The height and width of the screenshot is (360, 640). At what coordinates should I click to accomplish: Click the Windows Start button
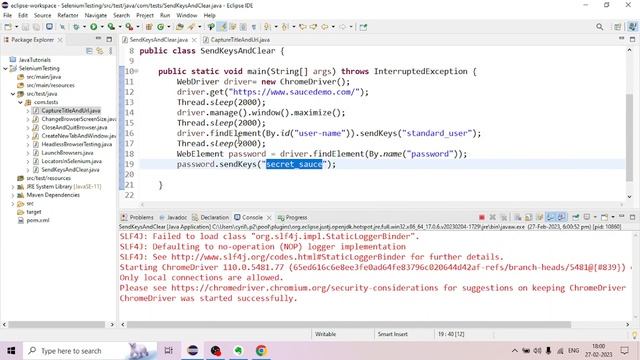(x=11, y=351)
